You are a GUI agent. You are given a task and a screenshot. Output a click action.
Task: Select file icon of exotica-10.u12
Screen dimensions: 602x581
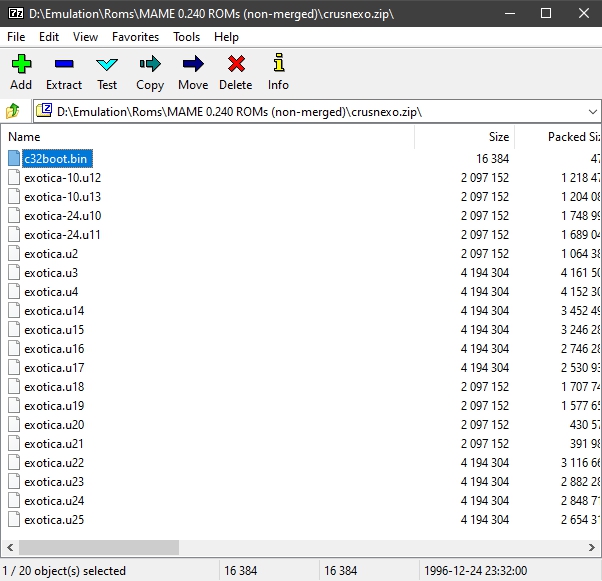[x=14, y=177]
